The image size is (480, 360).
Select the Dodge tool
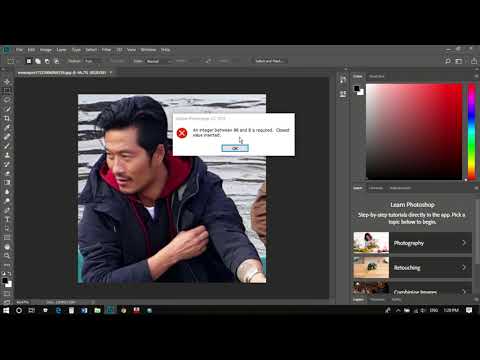coord(7,201)
